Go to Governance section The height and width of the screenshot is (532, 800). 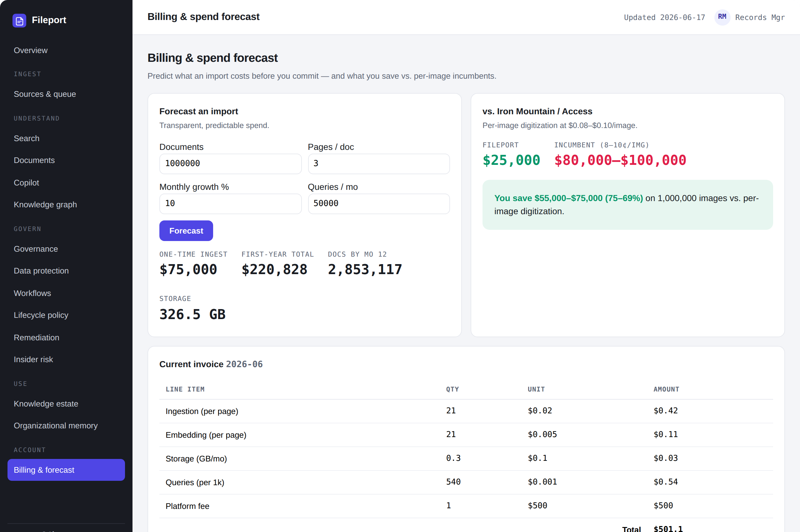click(x=66, y=249)
